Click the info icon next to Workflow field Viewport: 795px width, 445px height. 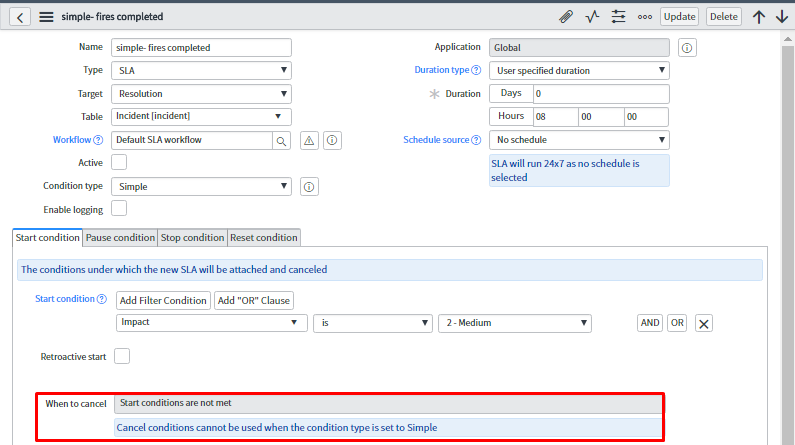[x=332, y=140]
